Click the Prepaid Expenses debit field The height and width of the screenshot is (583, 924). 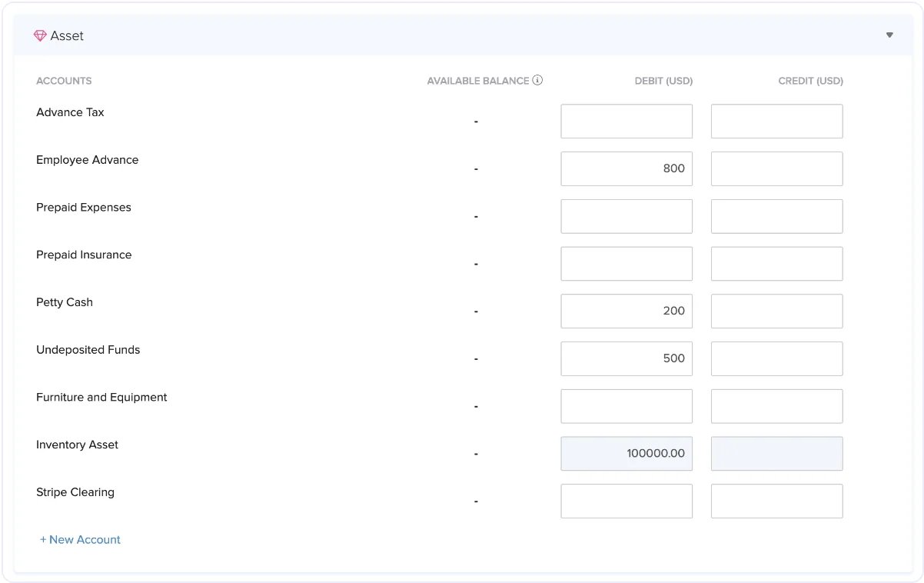(627, 216)
